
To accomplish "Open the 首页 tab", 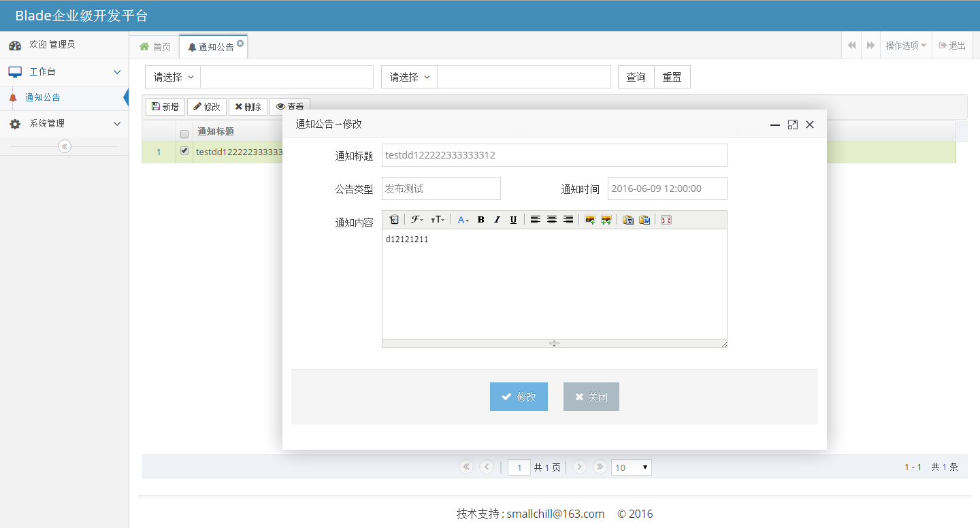I will [x=154, y=46].
